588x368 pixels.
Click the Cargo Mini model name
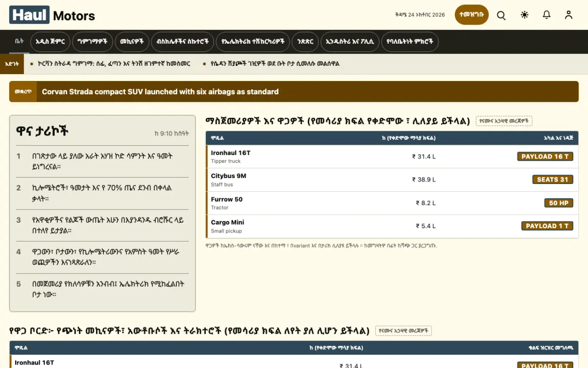[x=227, y=222]
